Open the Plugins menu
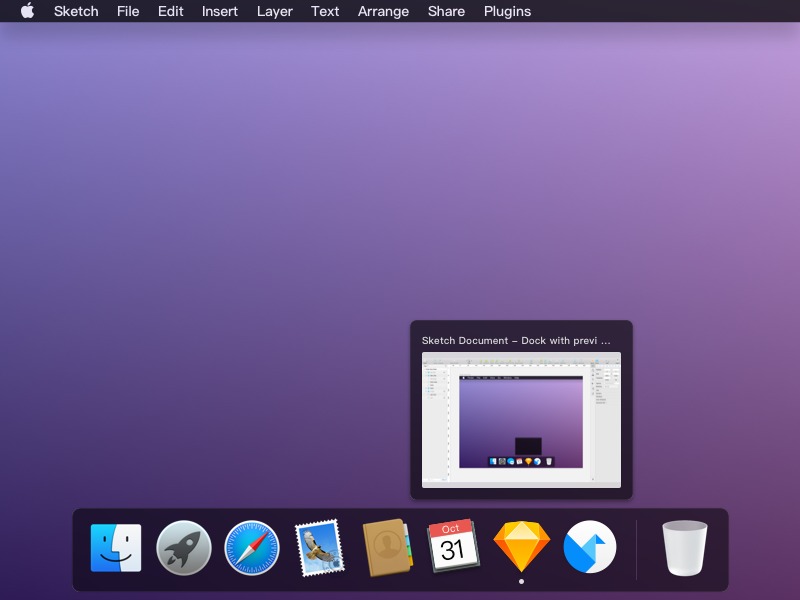The width and height of the screenshot is (800, 600). coord(507,11)
